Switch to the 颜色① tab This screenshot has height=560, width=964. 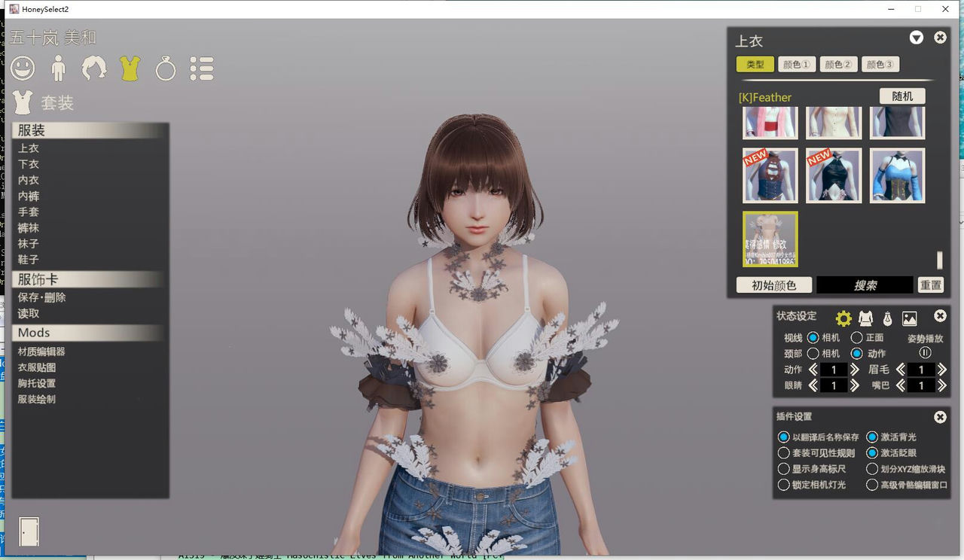click(796, 64)
